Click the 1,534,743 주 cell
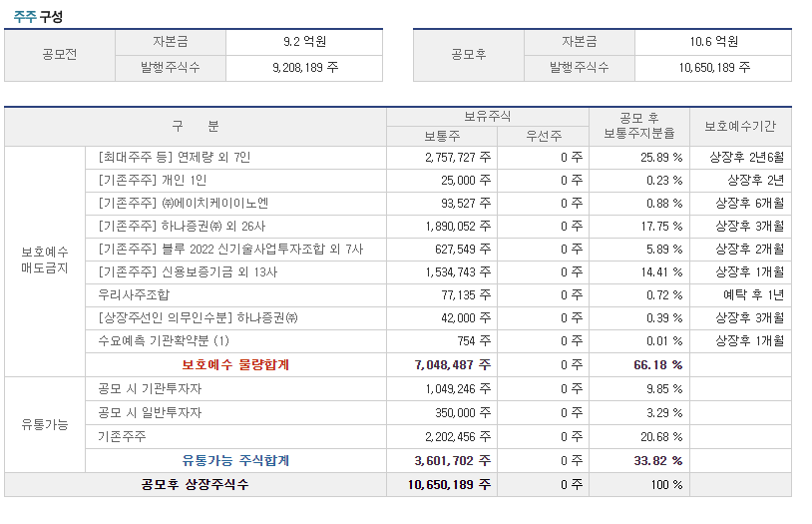Image resolution: width=812 pixels, height=524 pixels. (x=442, y=272)
